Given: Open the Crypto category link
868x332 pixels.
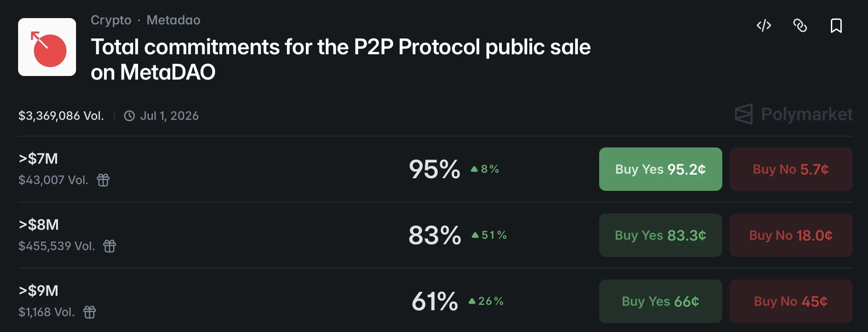Looking at the screenshot, I should [110, 20].
